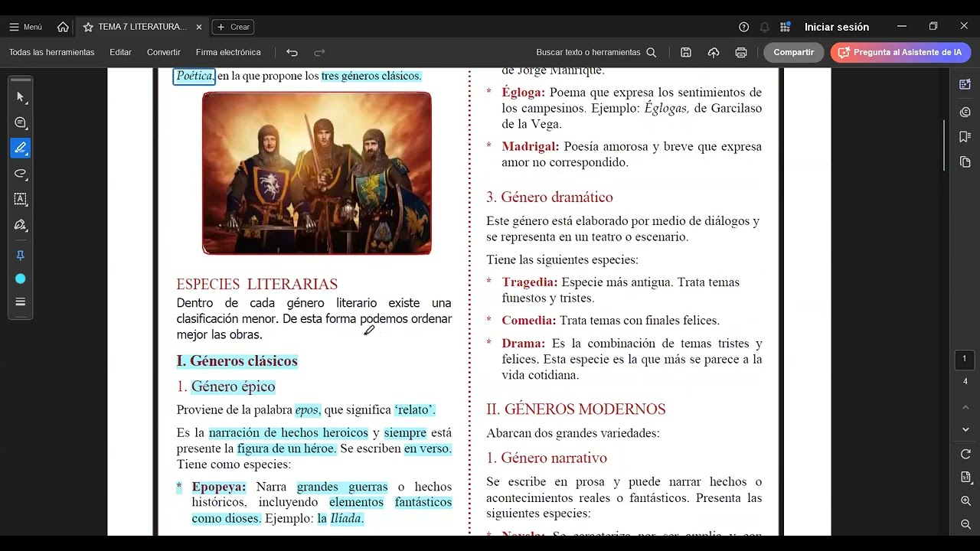The image size is (980, 551).
Task: Choose the Select arrow tool
Action: [x=21, y=97]
